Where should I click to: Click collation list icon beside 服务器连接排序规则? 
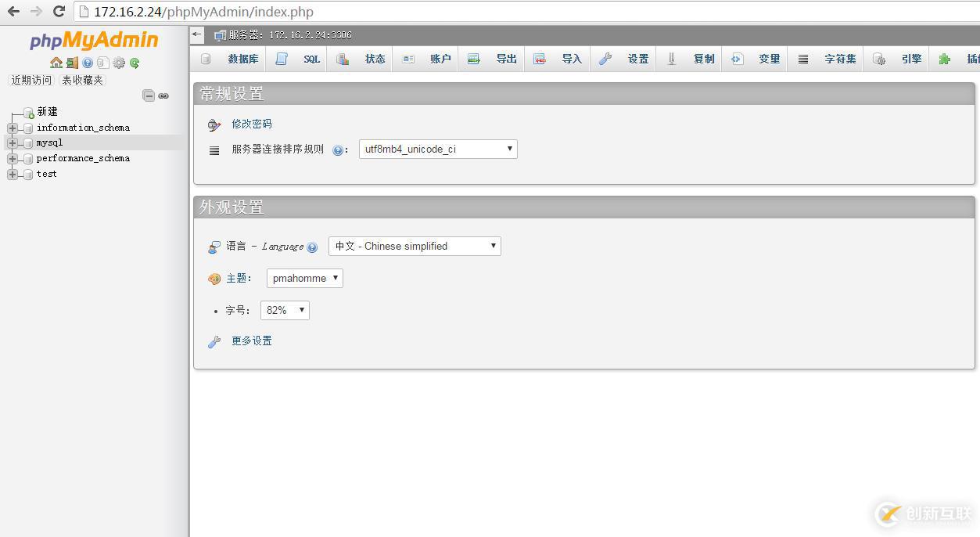[x=214, y=150]
